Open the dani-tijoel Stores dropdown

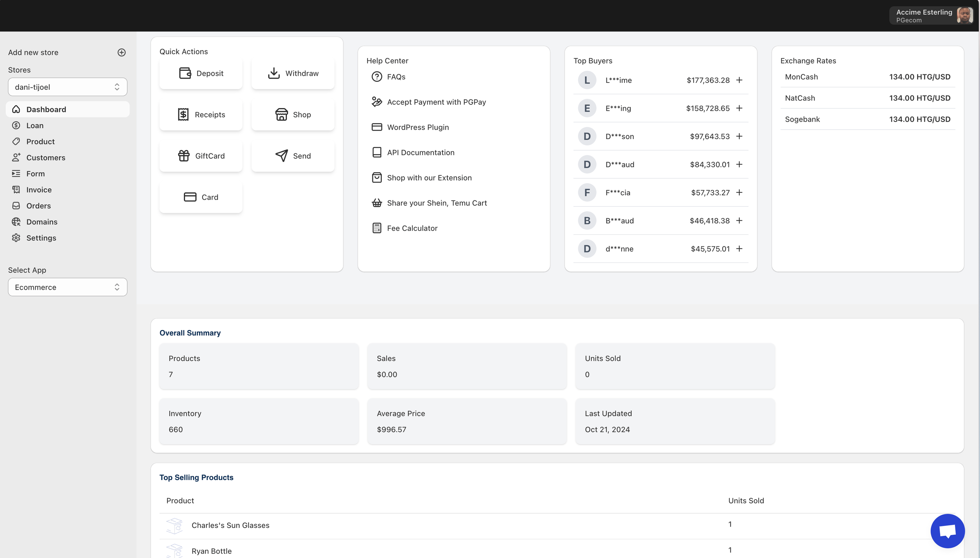click(67, 87)
